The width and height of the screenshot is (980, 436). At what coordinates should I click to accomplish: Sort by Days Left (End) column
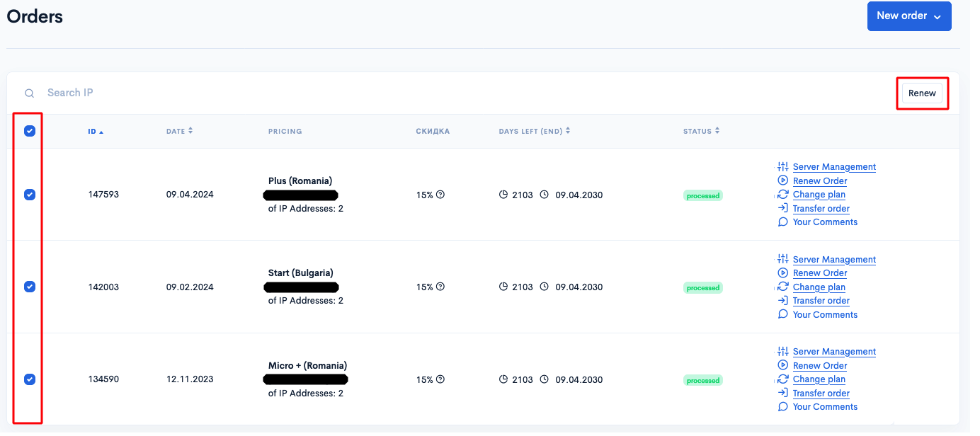click(534, 131)
